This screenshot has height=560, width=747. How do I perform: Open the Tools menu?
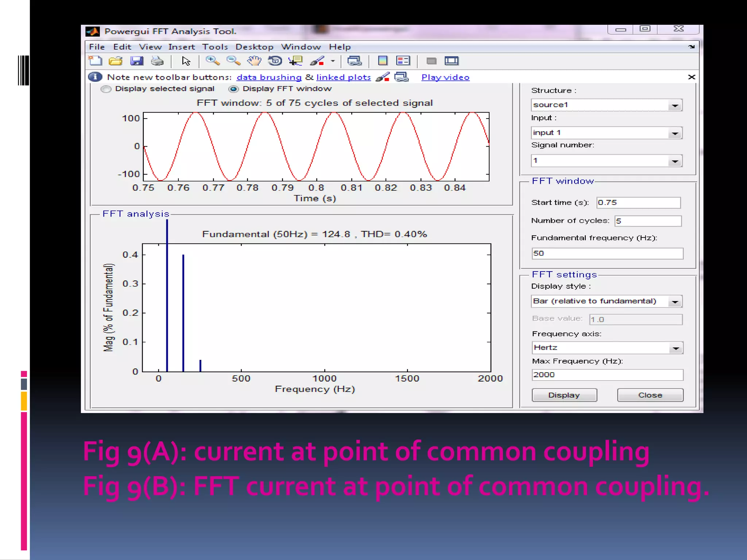pyautogui.click(x=215, y=47)
